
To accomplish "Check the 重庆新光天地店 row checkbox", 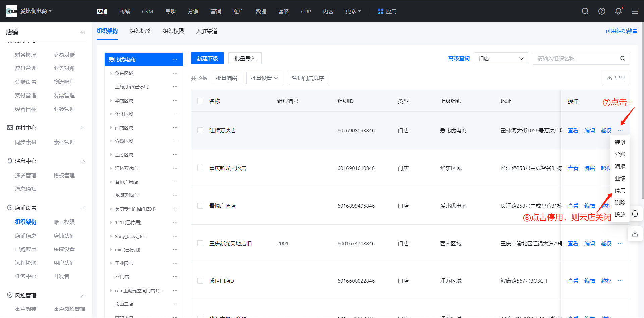I will 200,168.
